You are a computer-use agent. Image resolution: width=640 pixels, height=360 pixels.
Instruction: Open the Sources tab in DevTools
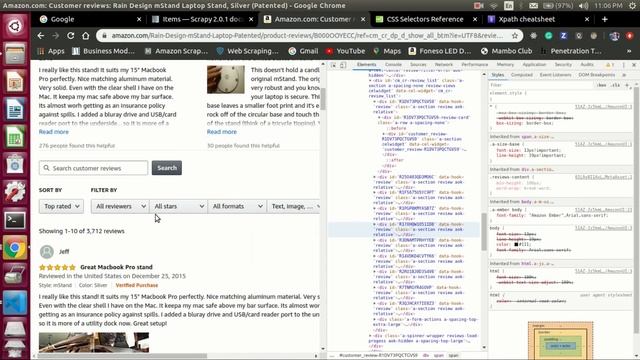tap(418, 65)
